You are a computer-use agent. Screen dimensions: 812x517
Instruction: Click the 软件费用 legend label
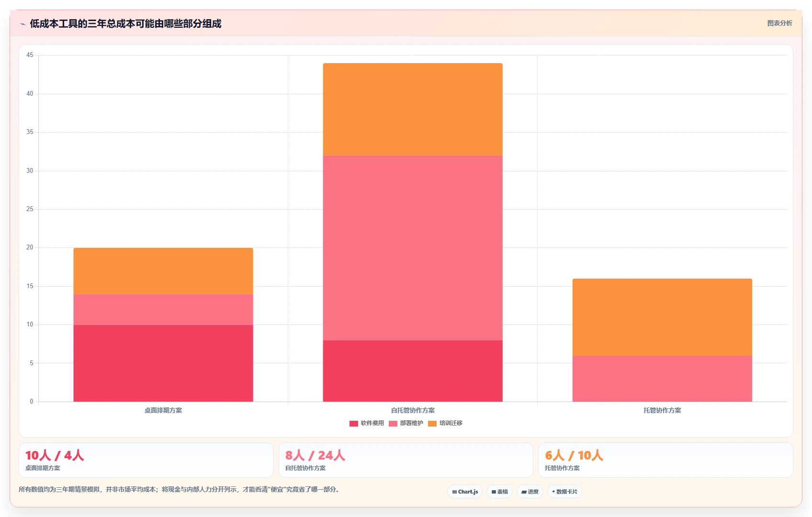click(372, 423)
